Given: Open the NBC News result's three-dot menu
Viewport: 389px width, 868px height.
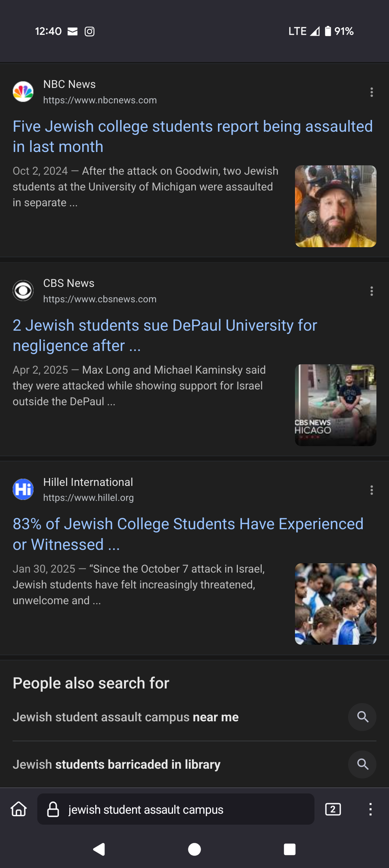Looking at the screenshot, I should click(372, 92).
